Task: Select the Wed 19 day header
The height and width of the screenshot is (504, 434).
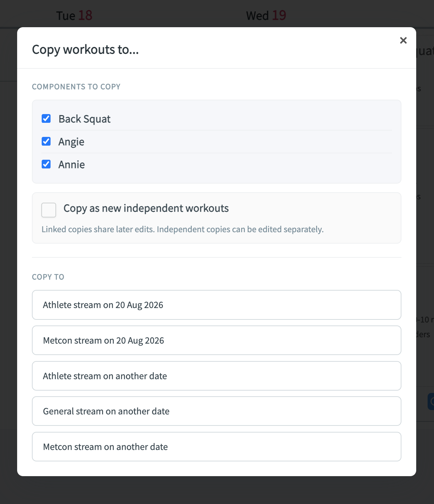Action: pos(266,15)
